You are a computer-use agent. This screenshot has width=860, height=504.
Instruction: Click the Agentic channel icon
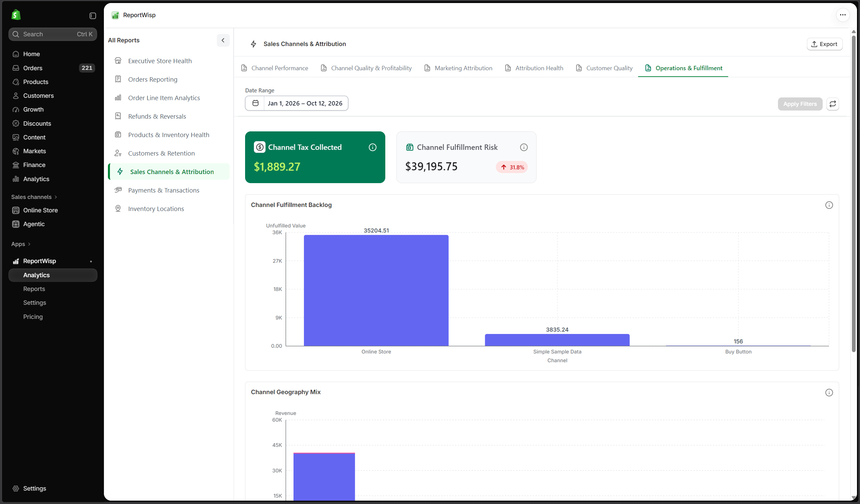tap(16, 224)
